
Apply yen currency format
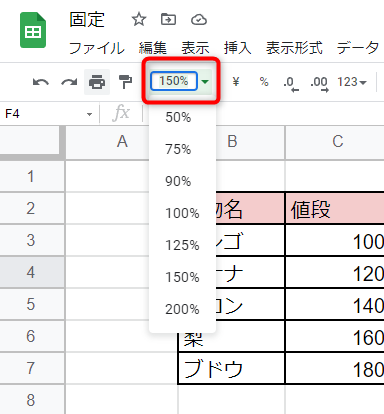(x=236, y=81)
